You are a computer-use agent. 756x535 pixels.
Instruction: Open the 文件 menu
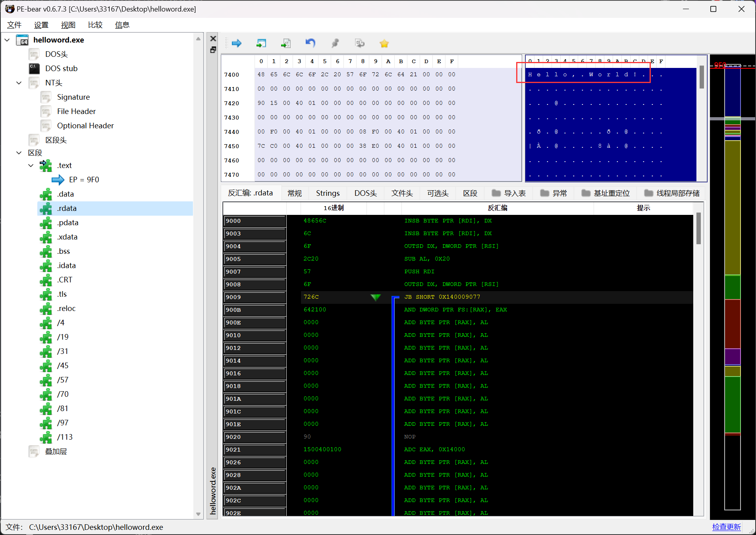click(x=14, y=25)
